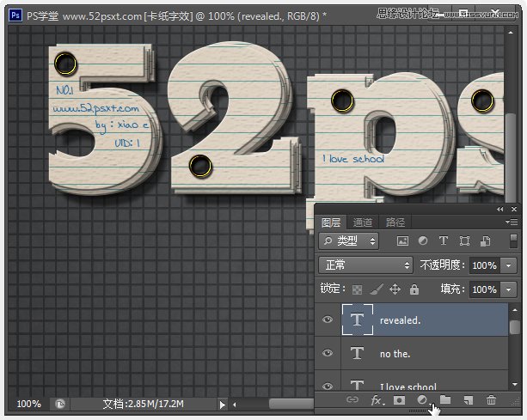Filter layers by shape type

464,240
